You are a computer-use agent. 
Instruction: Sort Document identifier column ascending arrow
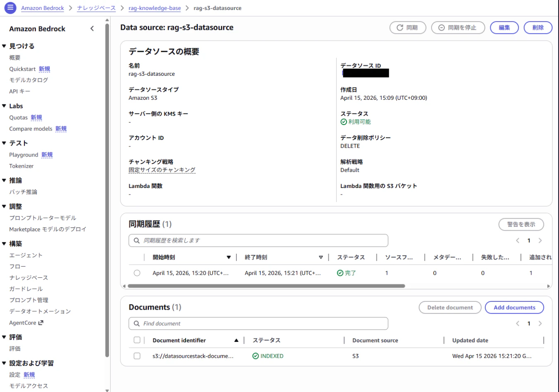pyautogui.click(x=236, y=340)
